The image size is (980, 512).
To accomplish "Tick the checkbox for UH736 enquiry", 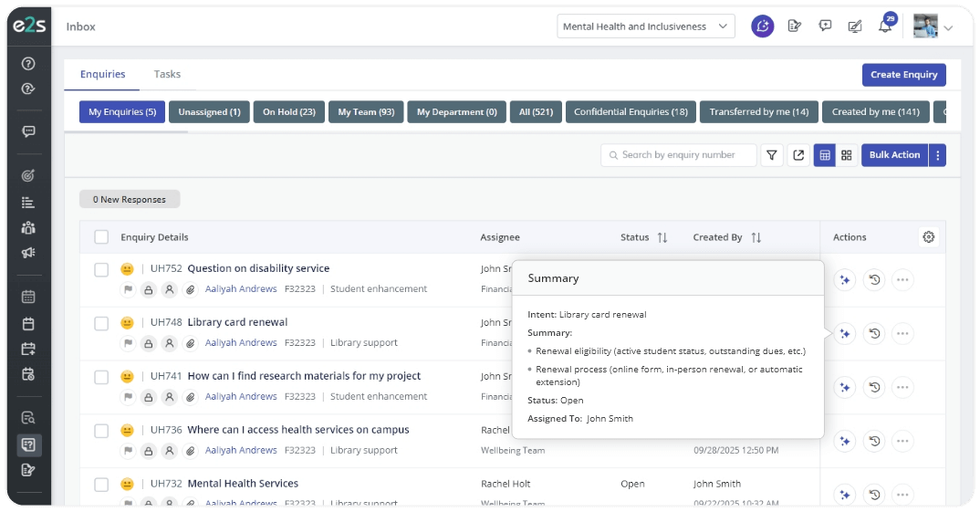I will click(101, 431).
